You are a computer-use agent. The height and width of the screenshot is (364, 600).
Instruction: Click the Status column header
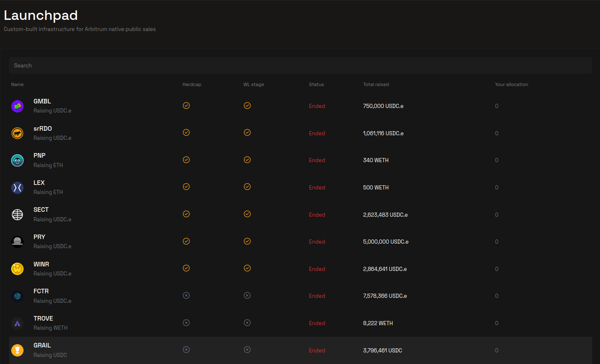point(316,84)
